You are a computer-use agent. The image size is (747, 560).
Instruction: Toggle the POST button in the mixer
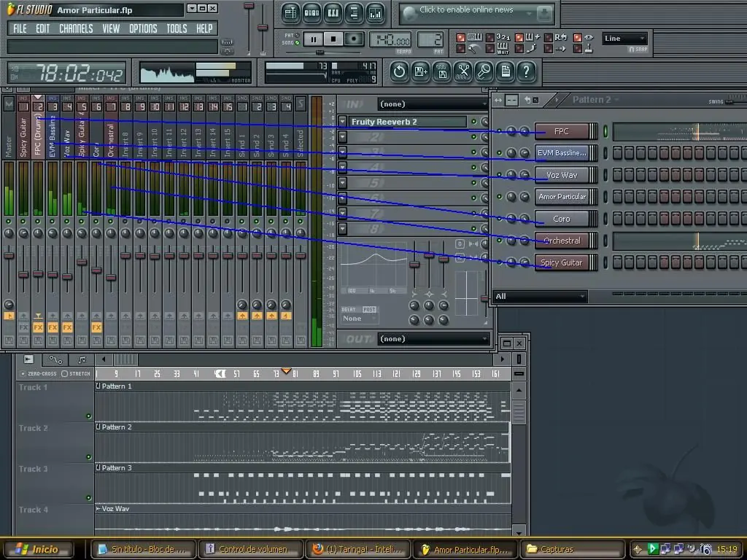pyautogui.click(x=369, y=309)
